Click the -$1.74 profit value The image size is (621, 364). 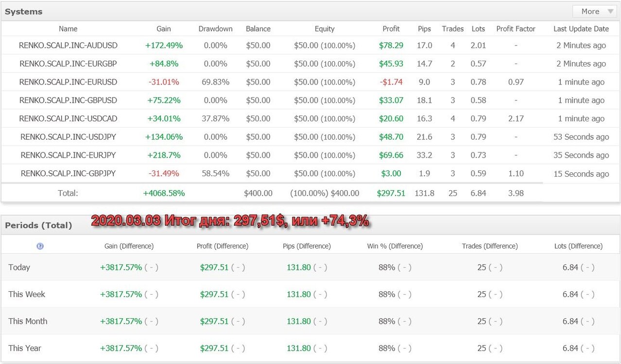(x=391, y=82)
